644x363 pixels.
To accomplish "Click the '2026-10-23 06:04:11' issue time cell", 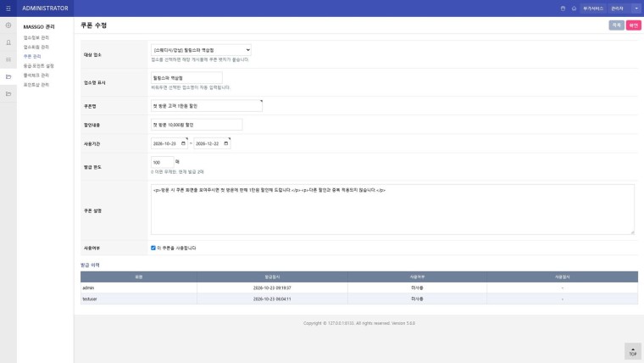I will coord(272,299).
